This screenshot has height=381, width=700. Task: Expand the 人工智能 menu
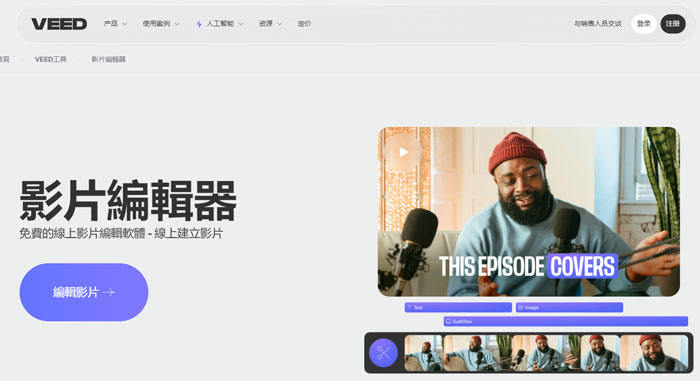[x=220, y=24]
